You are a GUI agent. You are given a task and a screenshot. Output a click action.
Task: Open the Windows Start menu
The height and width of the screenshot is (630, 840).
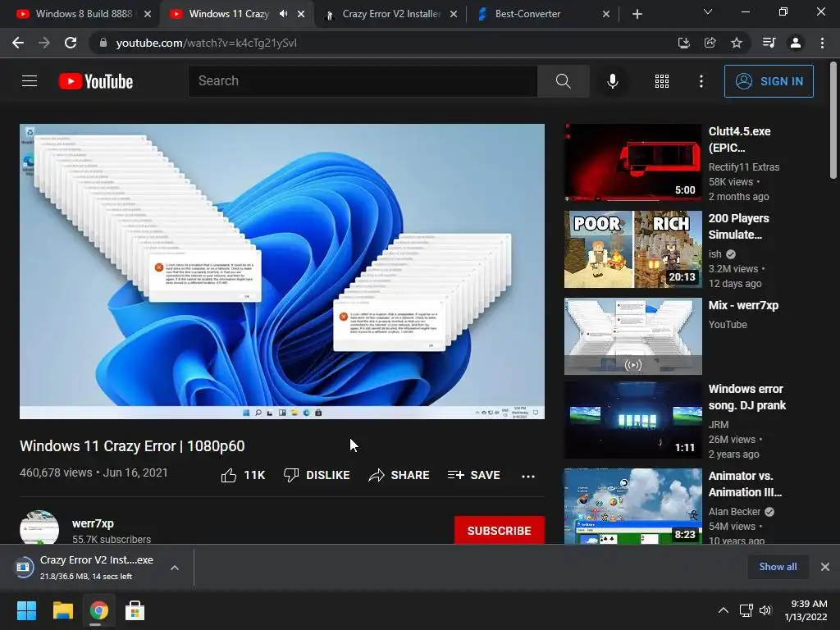(26, 610)
